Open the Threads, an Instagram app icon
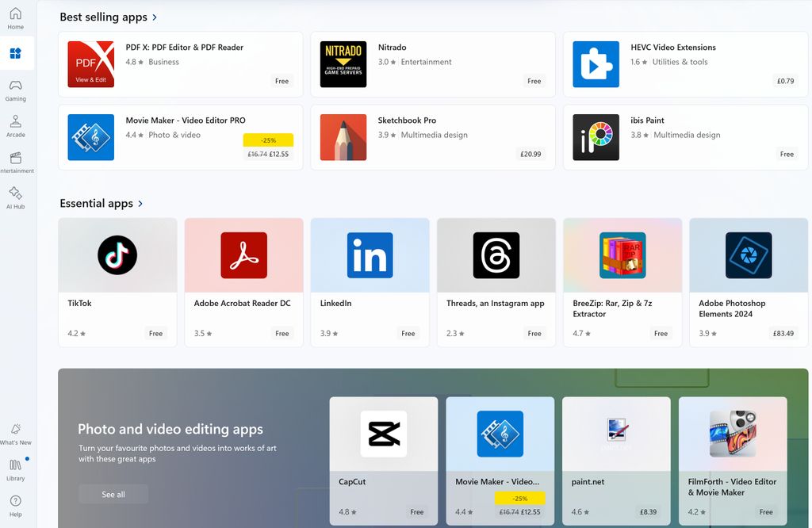This screenshot has height=528, width=812. click(496, 255)
